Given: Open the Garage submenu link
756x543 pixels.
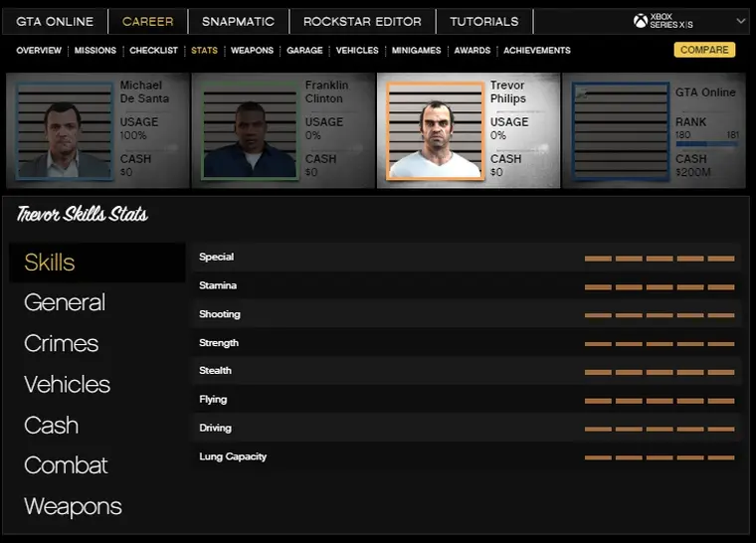Looking at the screenshot, I should click(x=304, y=51).
